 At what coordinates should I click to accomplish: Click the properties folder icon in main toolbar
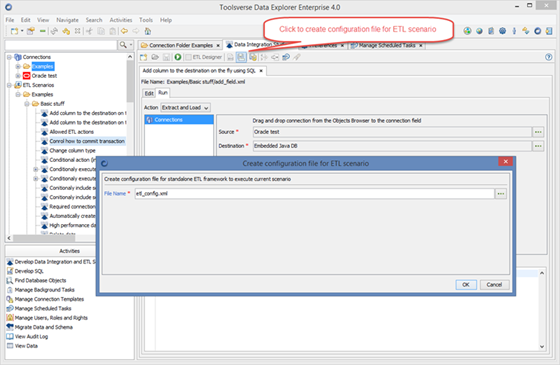31,31
